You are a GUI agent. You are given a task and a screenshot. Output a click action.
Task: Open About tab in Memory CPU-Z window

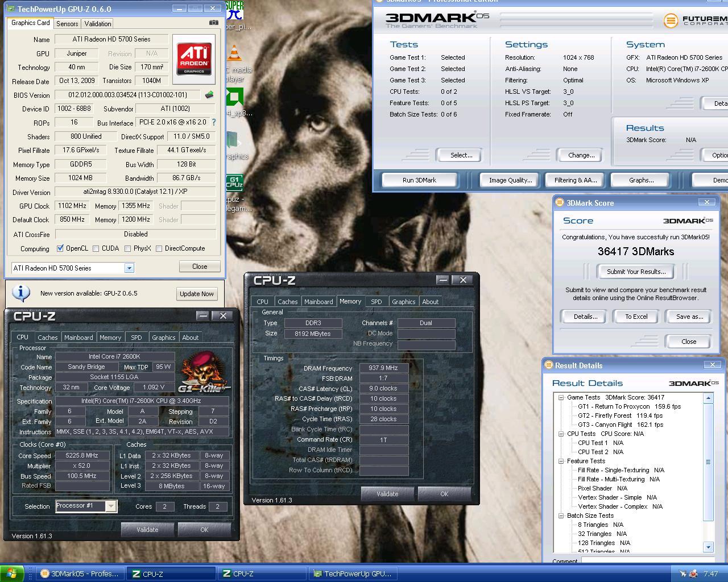coord(431,301)
